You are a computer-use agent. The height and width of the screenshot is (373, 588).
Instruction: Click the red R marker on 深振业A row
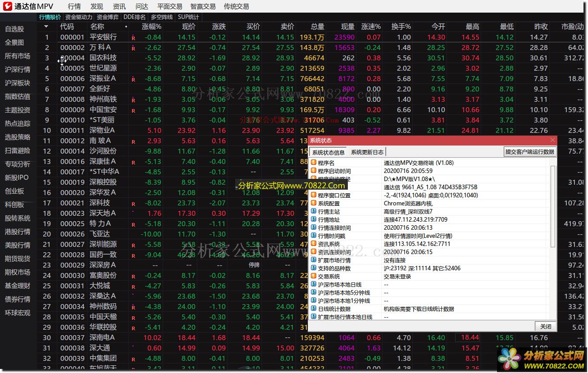tap(133, 79)
